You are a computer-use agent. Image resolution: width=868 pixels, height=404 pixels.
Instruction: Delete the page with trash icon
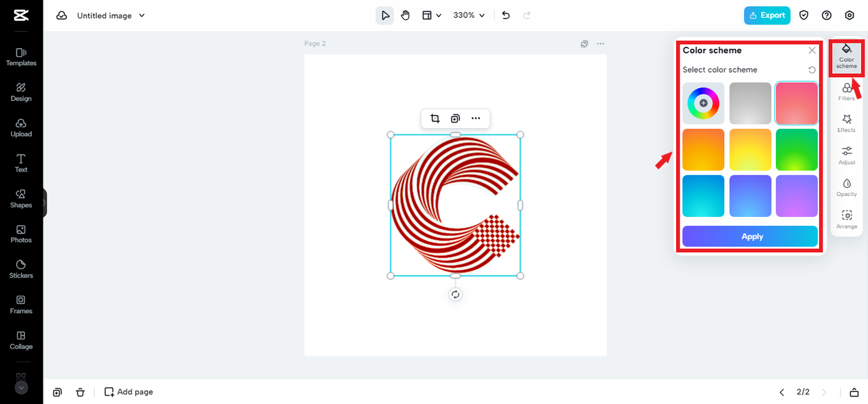(80, 392)
